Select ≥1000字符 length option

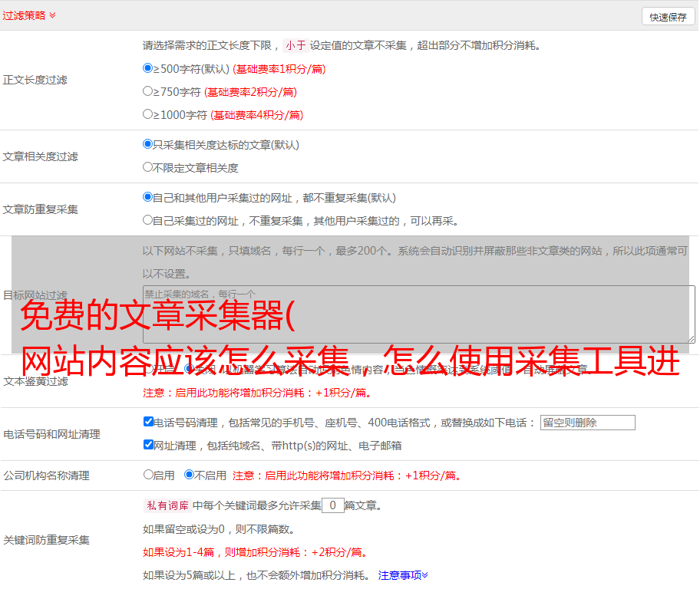[147, 114]
